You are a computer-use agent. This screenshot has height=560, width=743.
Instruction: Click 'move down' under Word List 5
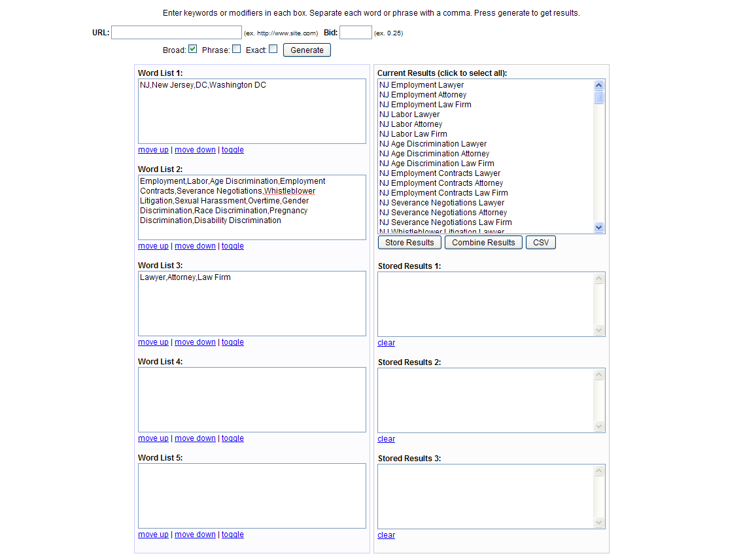click(195, 534)
